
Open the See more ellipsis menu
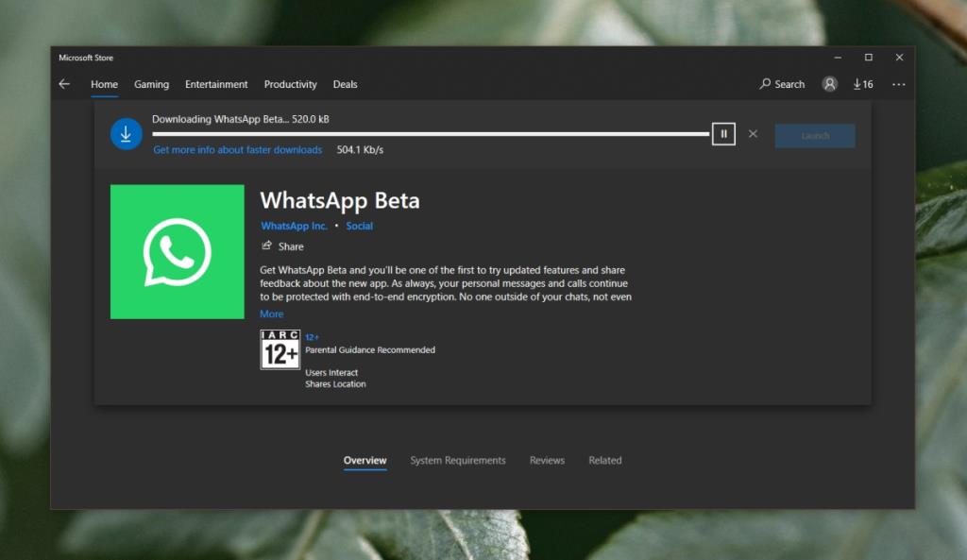898,84
